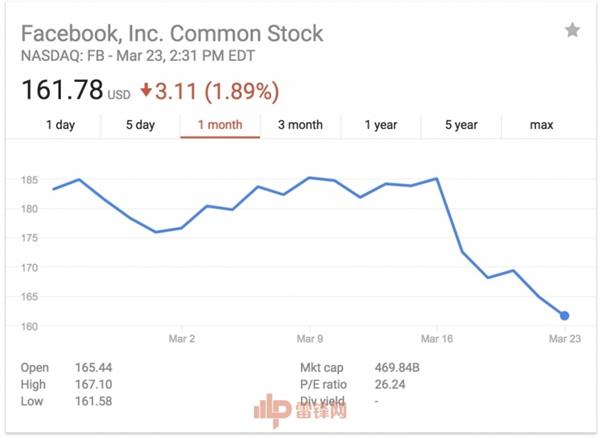Viewport: 600px width, 438px height.
Task: Switch to the 1 day range tab
Action: click(60, 125)
